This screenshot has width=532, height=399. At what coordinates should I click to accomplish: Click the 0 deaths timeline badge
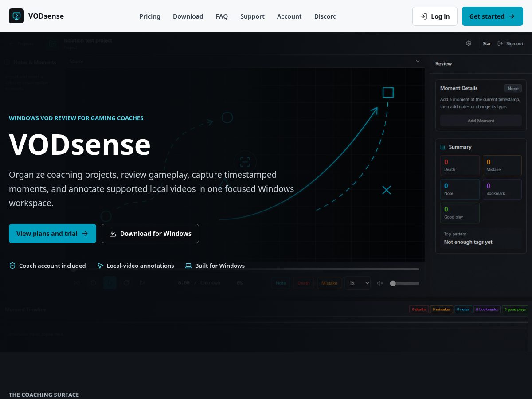click(419, 309)
